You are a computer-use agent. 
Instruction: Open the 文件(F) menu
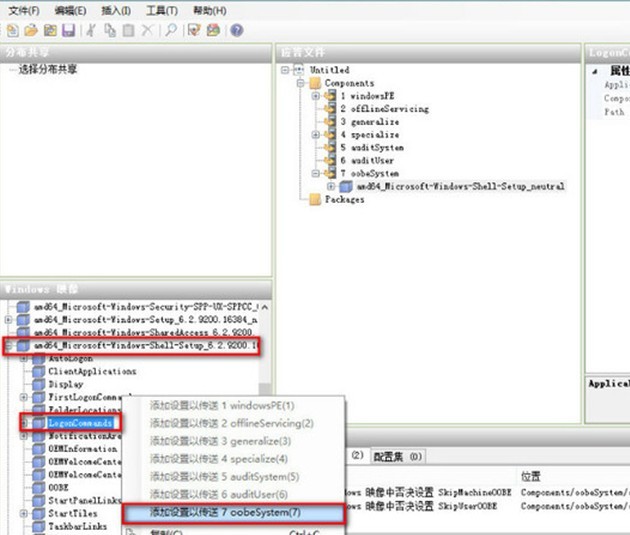coord(24,10)
